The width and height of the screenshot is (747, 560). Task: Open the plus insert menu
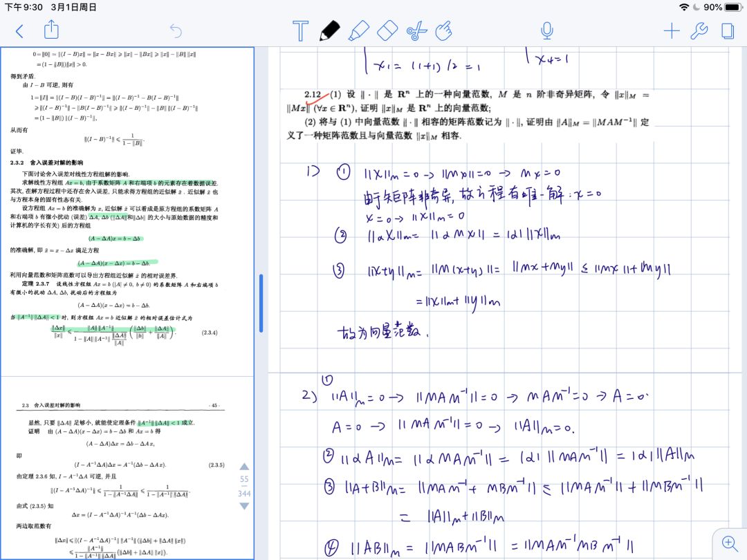click(x=671, y=30)
